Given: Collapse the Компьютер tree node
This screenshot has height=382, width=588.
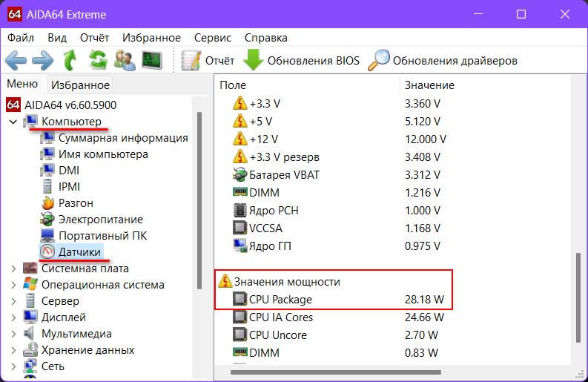Looking at the screenshot, I should (13, 122).
